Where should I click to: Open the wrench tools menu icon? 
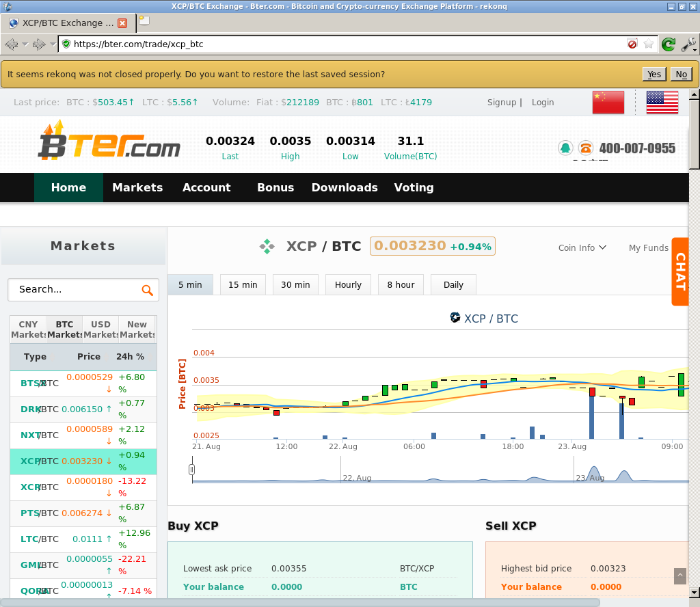click(x=689, y=44)
